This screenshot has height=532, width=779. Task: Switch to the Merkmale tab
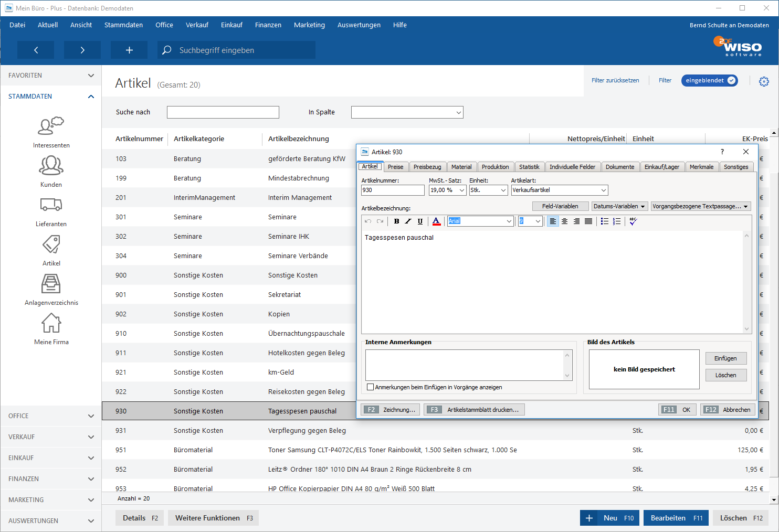[x=702, y=167]
